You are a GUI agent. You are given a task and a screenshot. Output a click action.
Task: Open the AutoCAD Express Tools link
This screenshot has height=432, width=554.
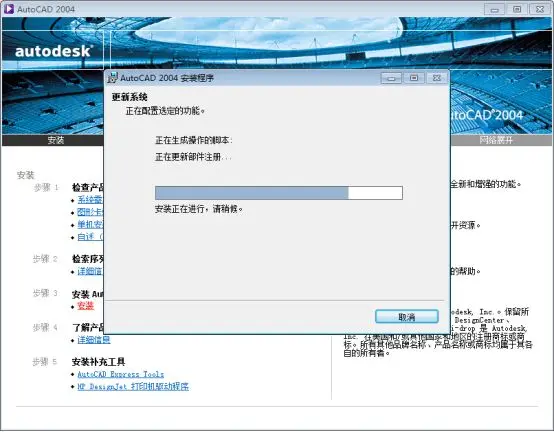pyautogui.click(x=120, y=374)
